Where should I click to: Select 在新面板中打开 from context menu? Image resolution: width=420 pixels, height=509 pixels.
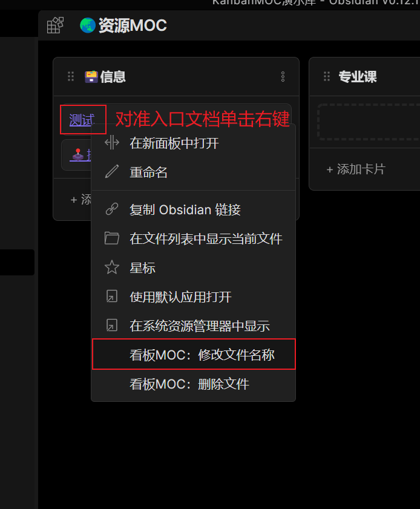194,143
